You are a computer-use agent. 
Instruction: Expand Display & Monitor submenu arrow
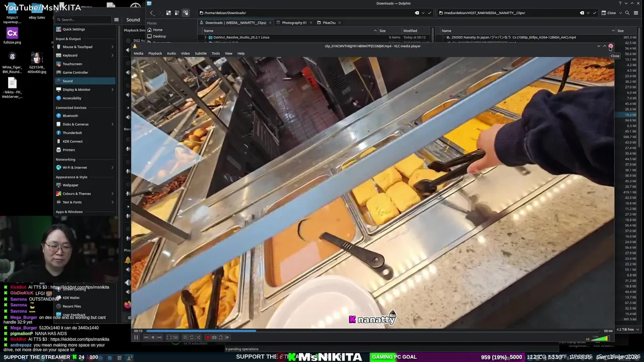[112, 89]
